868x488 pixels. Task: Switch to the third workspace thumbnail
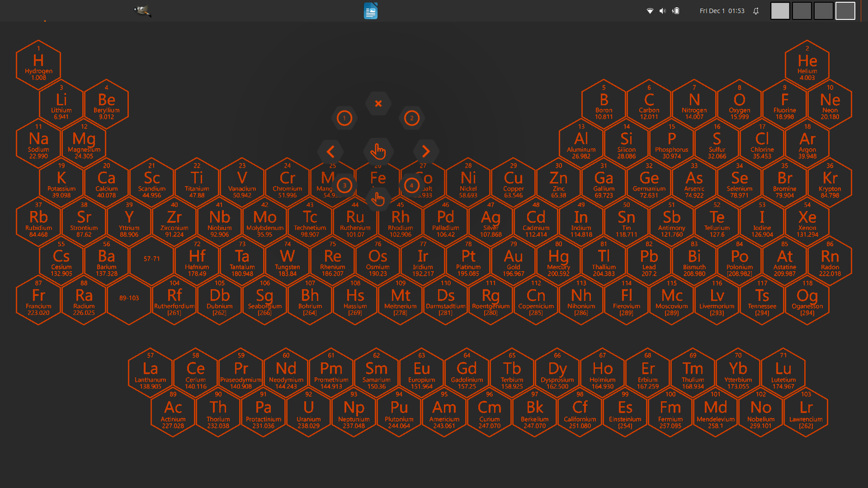tap(823, 11)
